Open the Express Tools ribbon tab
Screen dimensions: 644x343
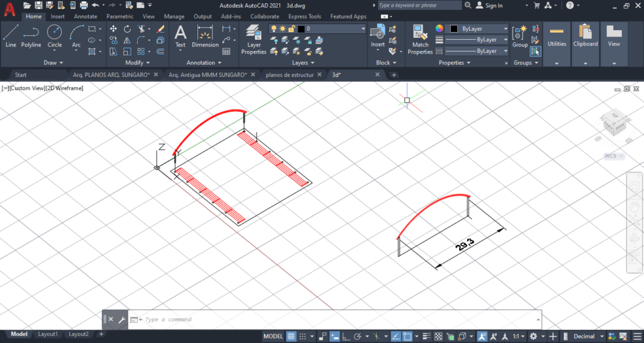click(304, 16)
